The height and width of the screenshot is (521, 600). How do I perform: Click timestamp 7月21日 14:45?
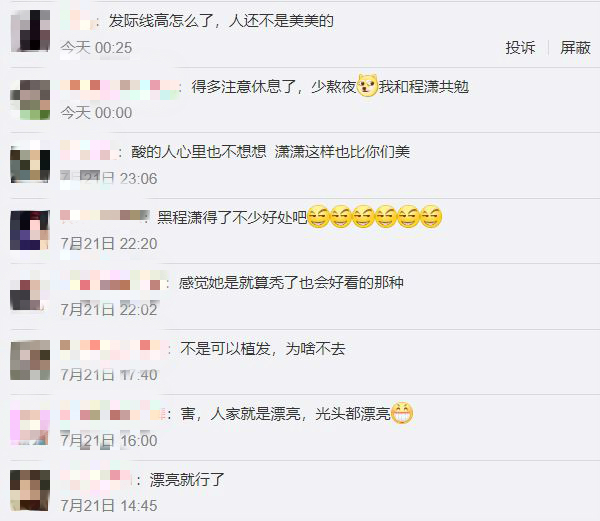pyautogui.click(x=109, y=506)
